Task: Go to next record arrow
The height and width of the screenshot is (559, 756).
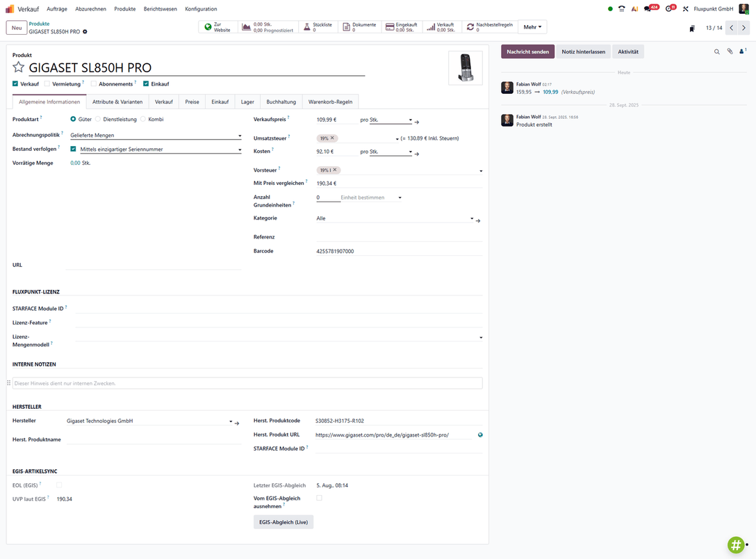Action: tap(743, 28)
